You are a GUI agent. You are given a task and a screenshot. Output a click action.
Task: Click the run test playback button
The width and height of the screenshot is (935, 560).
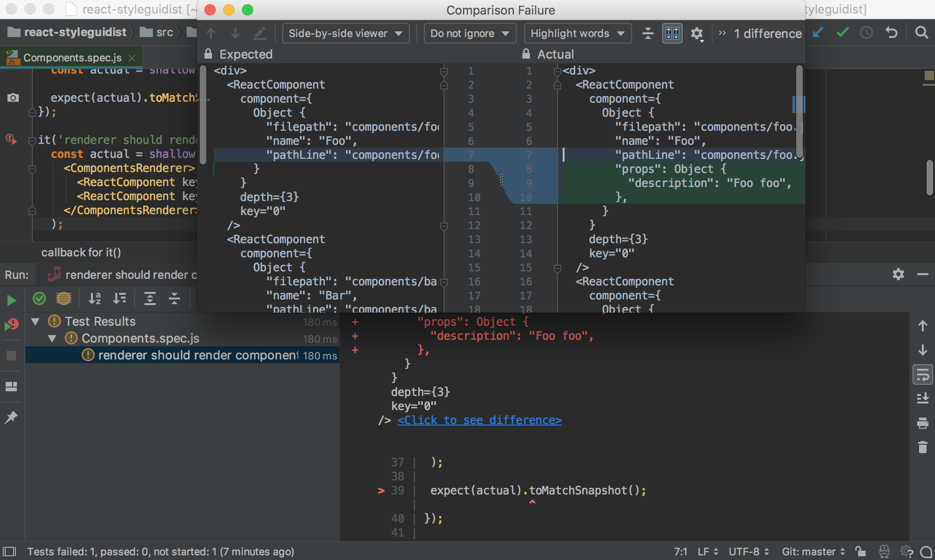coord(11,298)
